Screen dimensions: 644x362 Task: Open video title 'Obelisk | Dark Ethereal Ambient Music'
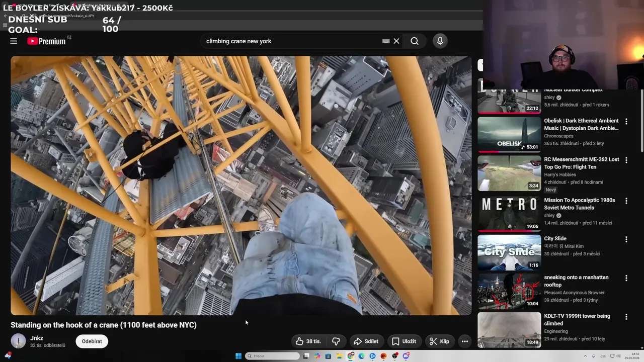point(581,125)
